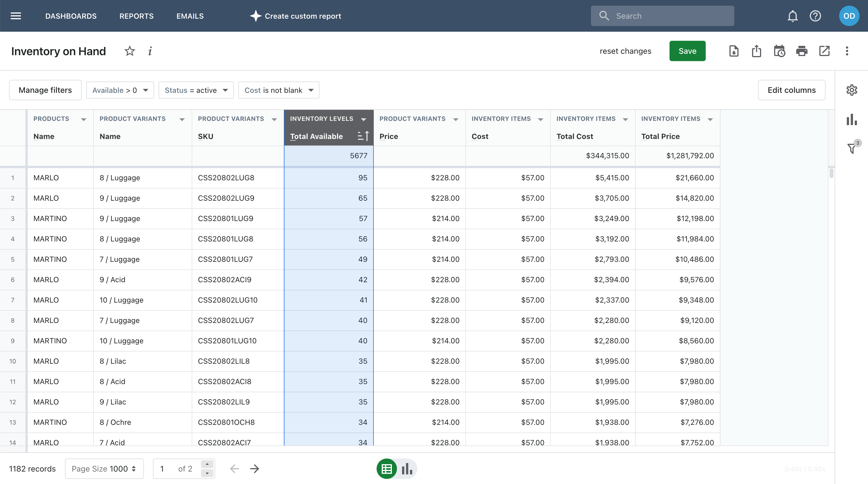
Task: Click the schedule email icon
Action: tap(779, 51)
